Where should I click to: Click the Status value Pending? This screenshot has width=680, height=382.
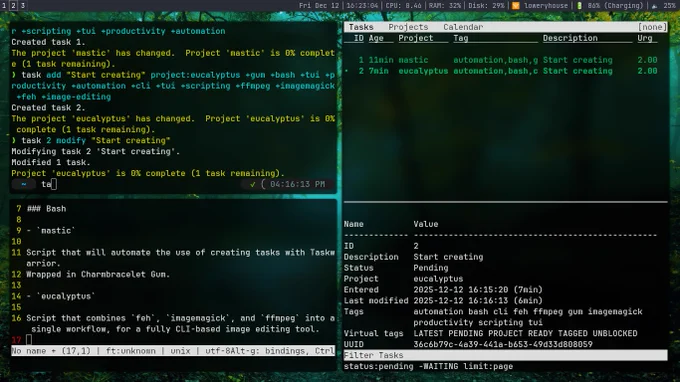pyautogui.click(x=430, y=268)
